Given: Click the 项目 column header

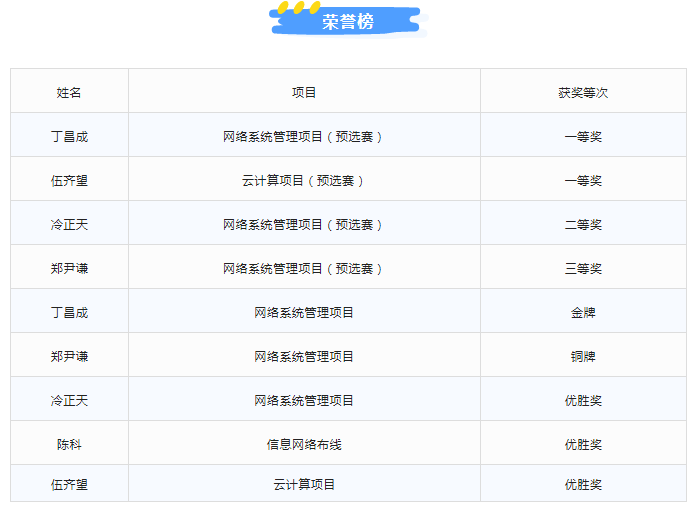Looking at the screenshot, I should pos(304,92).
